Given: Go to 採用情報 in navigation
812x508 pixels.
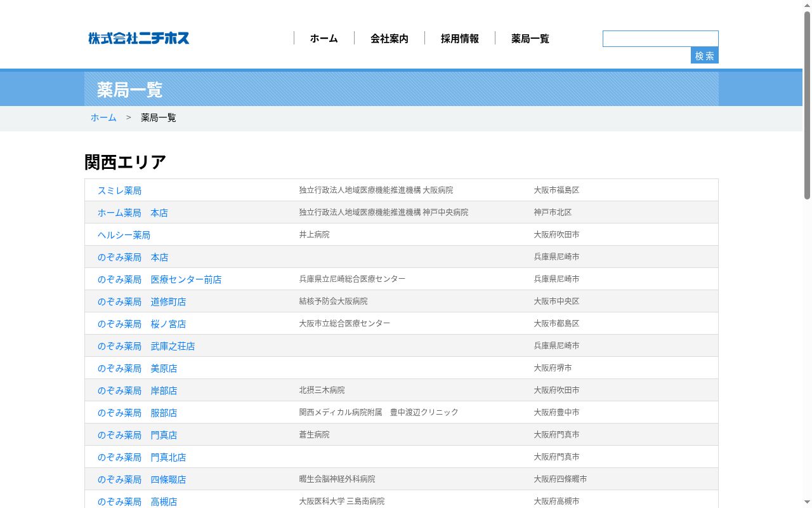Looking at the screenshot, I should 460,39.
